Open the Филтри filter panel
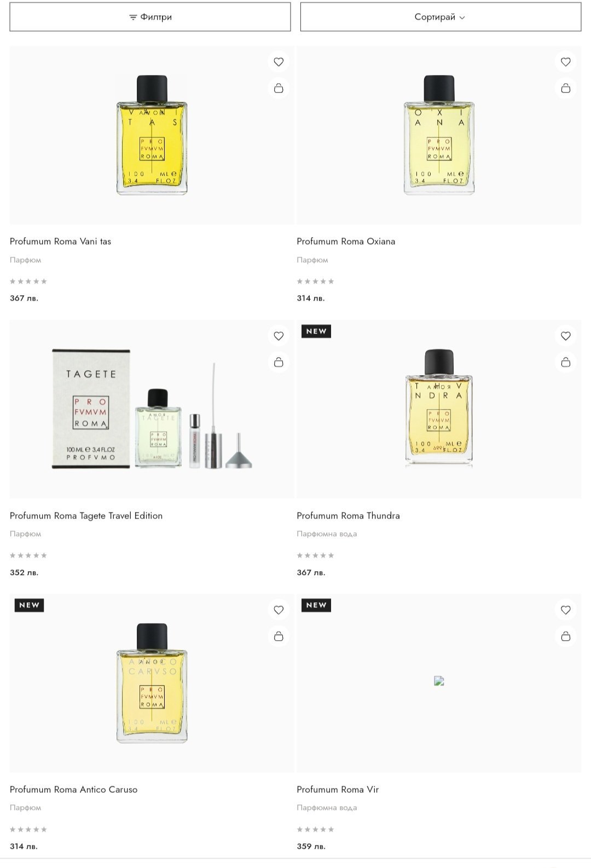The width and height of the screenshot is (591, 868). pyautogui.click(x=150, y=17)
